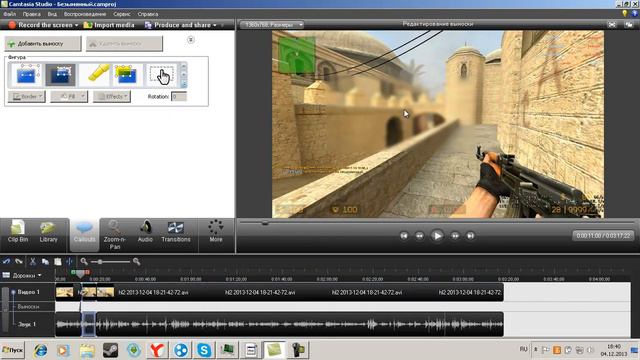Open the Правка menu
This screenshot has height=360, width=640.
[31, 14]
